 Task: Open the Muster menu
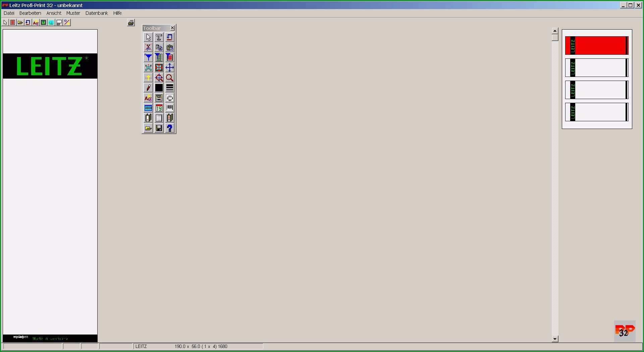pos(73,13)
